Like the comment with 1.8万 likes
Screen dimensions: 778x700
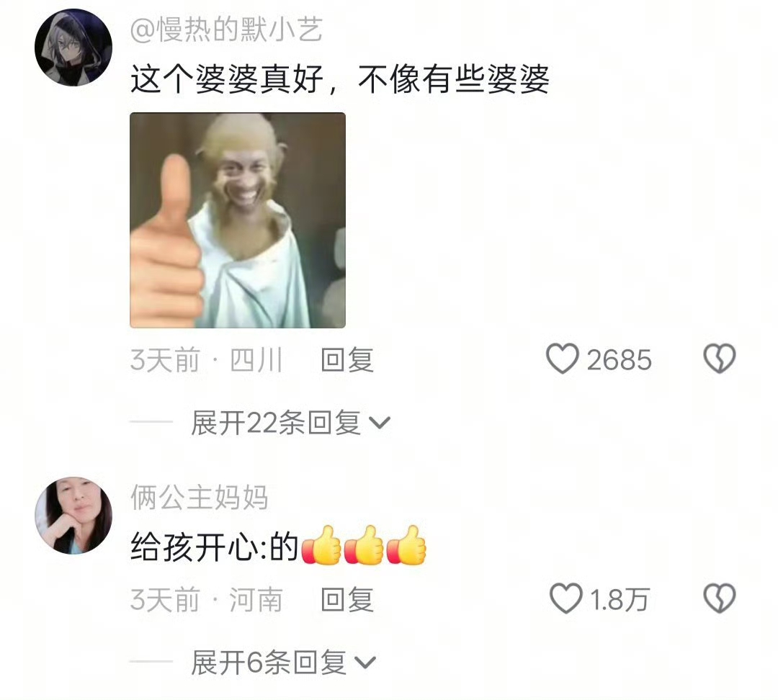pos(565,598)
